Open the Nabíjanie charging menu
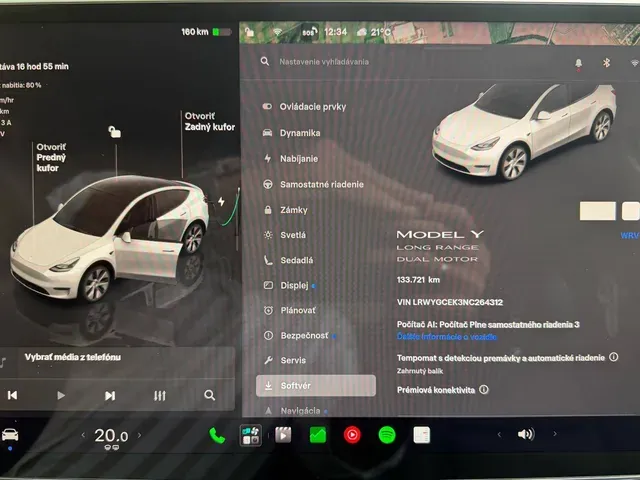Screen dimensions: 640x480 (x=290, y=159)
